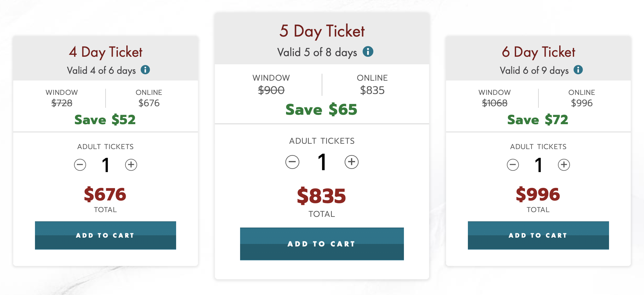Click the struck-through $1068 window price
Viewport: 644px width, 295px height.
[x=495, y=103]
